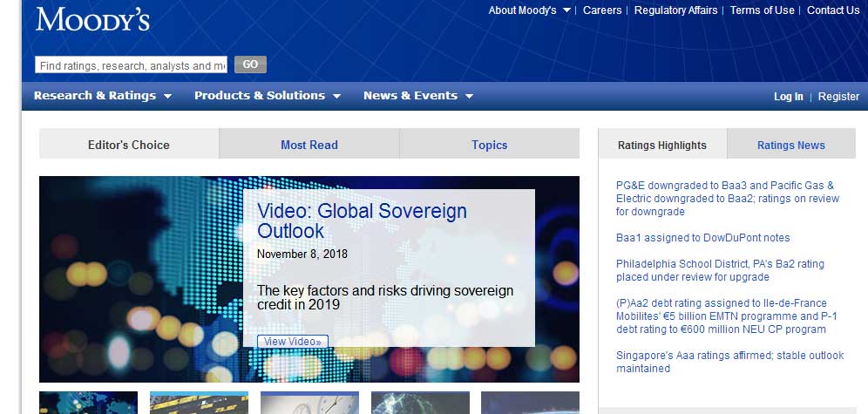Click the Contact Us link
Image resolution: width=868 pixels, height=414 pixels.
tap(833, 10)
